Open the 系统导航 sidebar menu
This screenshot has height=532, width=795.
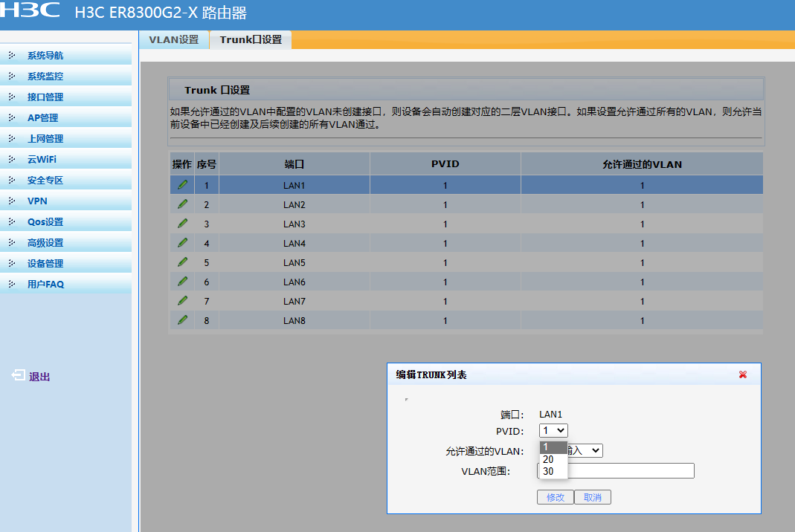[x=66, y=55]
